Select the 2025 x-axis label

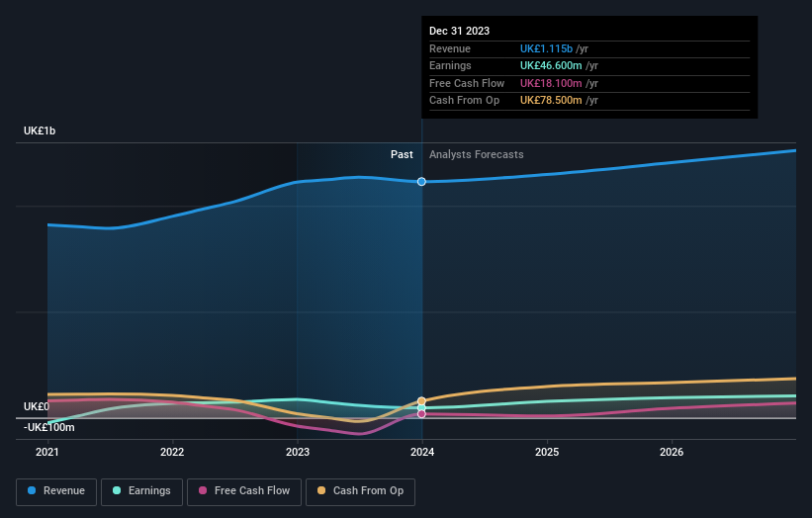547,453
